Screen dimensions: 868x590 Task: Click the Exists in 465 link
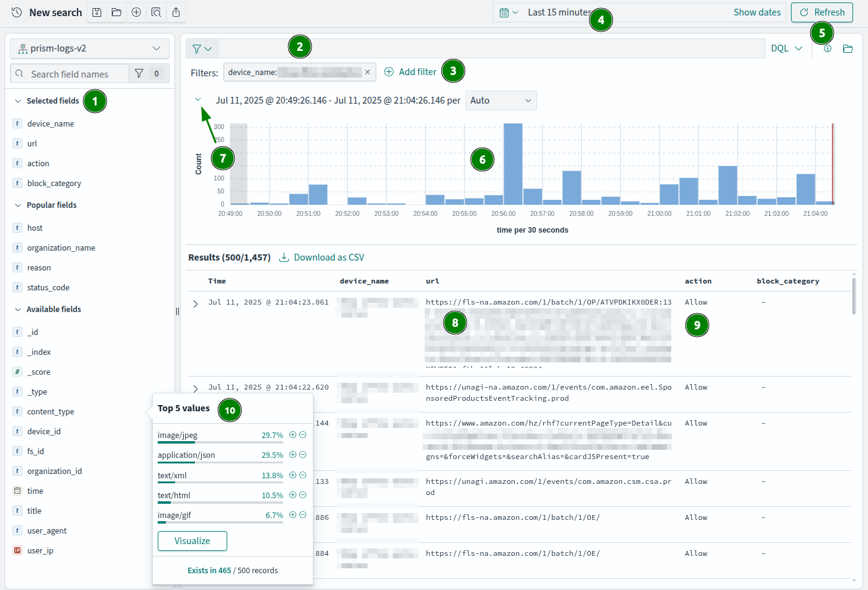209,571
